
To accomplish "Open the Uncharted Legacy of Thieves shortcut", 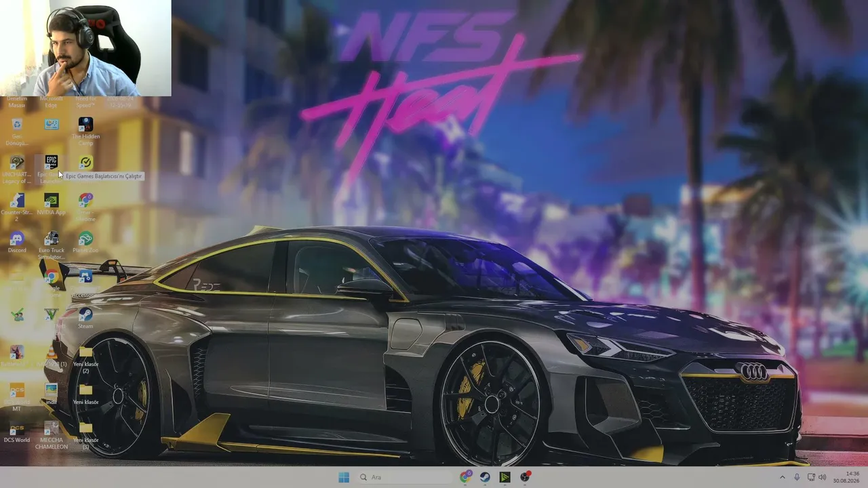I will pos(17,169).
